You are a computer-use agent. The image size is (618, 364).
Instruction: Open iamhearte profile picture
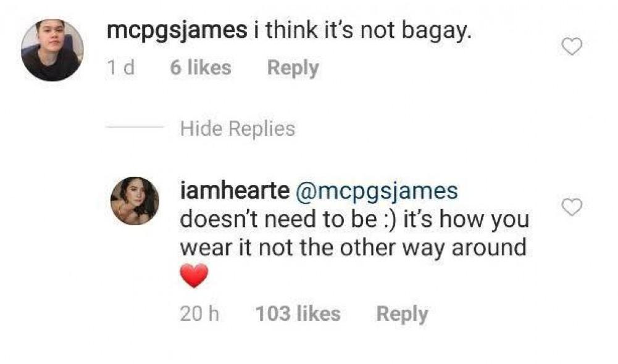[x=135, y=201]
